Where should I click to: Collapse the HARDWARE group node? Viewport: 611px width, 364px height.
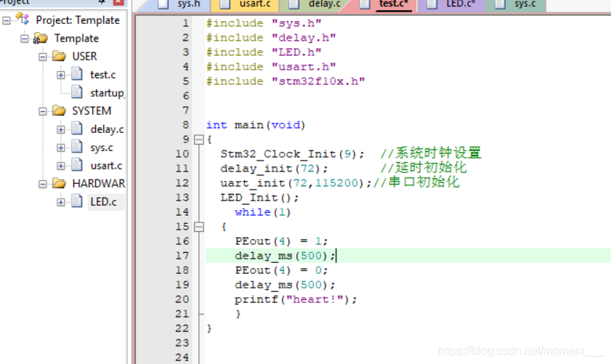pyautogui.click(x=42, y=184)
